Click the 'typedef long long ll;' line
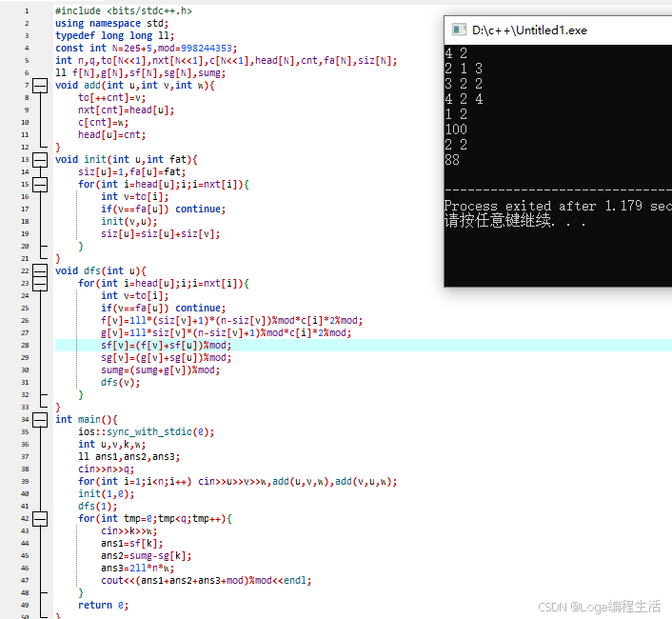This screenshot has width=672, height=619. pos(115,36)
